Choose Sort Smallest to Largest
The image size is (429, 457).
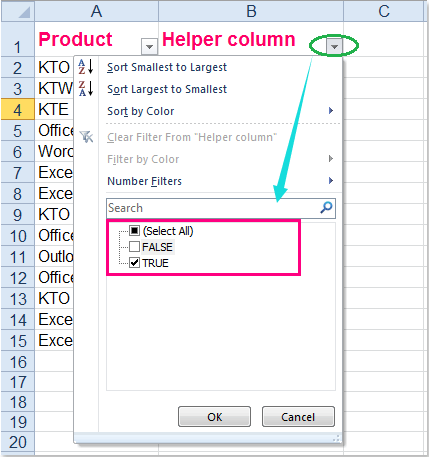pyautogui.click(x=167, y=67)
